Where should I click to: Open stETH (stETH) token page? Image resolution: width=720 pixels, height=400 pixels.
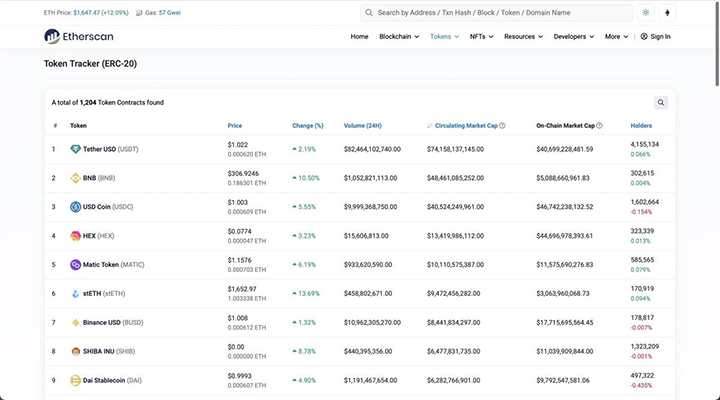(104, 294)
